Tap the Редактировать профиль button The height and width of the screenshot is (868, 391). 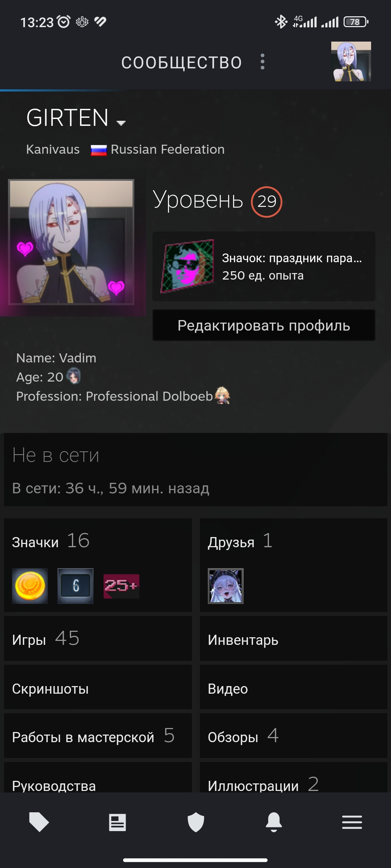pyautogui.click(x=264, y=325)
